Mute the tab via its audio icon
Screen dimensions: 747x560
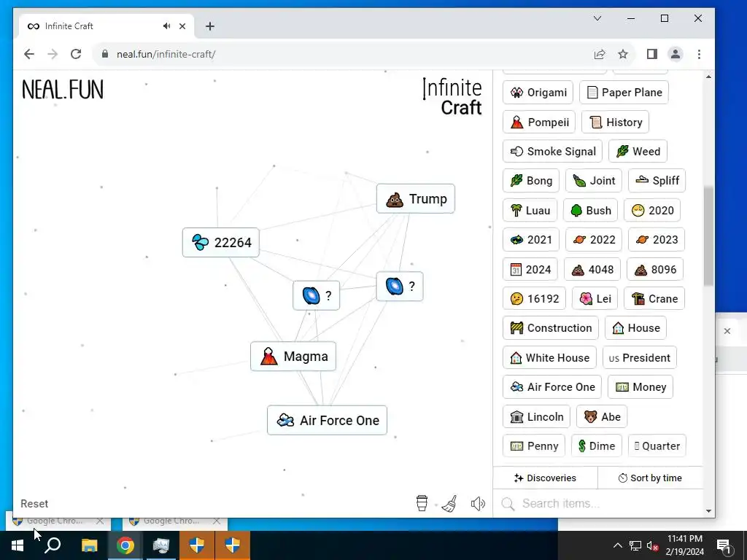pyautogui.click(x=166, y=26)
